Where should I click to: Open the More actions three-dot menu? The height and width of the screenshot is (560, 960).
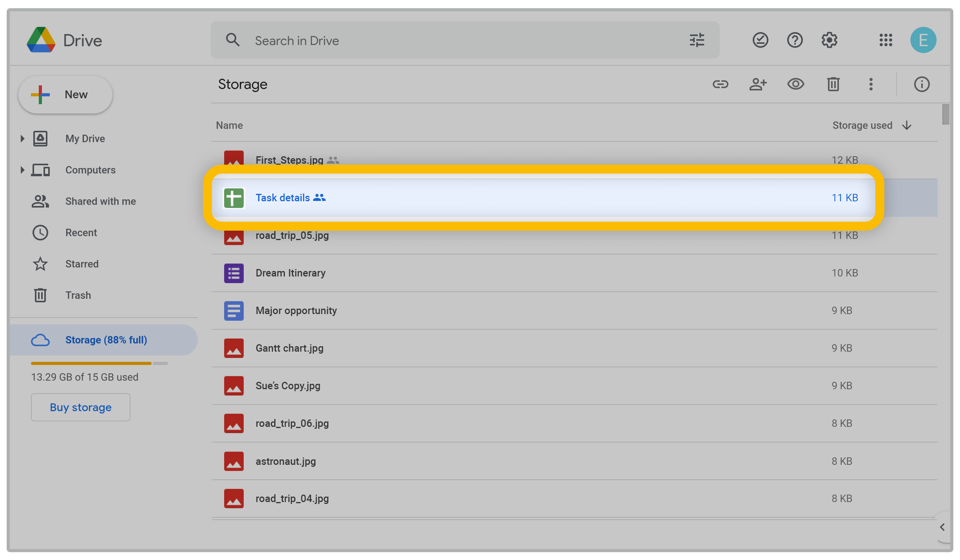click(x=871, y=84)
